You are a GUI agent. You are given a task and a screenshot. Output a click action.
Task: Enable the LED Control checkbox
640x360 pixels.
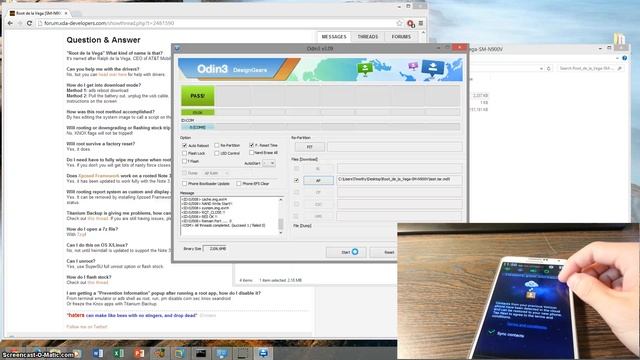click(x=217, y=153)
